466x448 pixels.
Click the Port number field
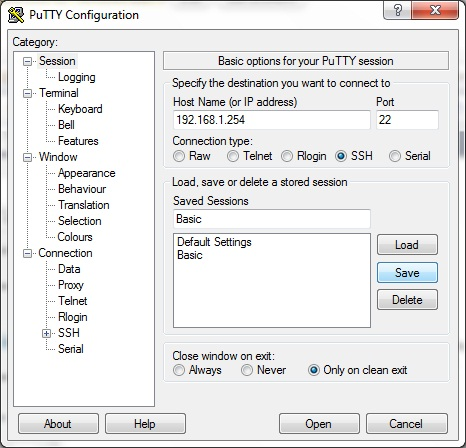(x=407, y=120)
